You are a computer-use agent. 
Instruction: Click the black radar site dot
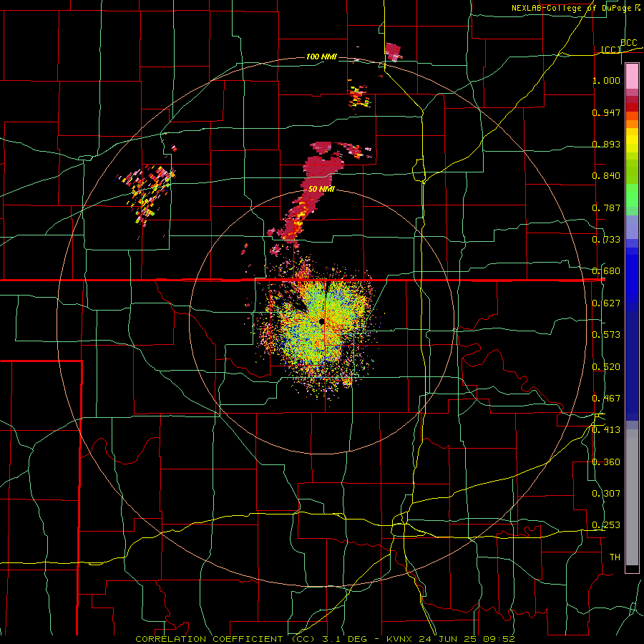[321, 321]
